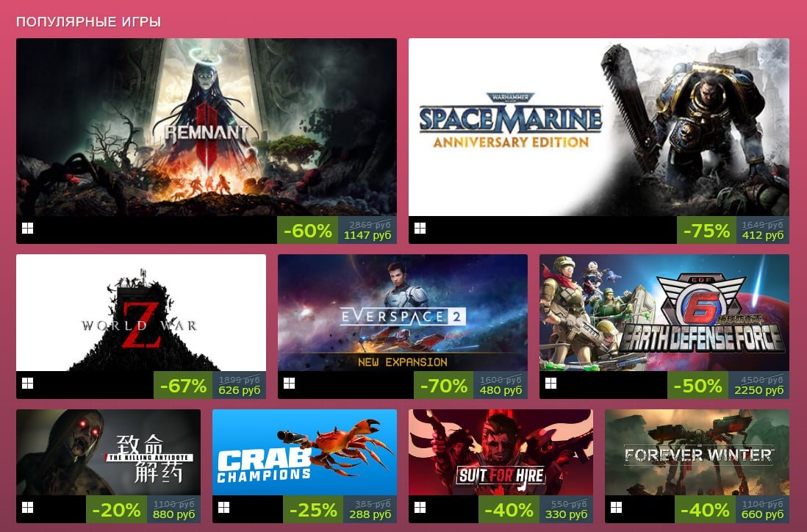807x532 pixels.
Task: Click Windows icon under Space Marine capsule
Action: coord(420,229)
